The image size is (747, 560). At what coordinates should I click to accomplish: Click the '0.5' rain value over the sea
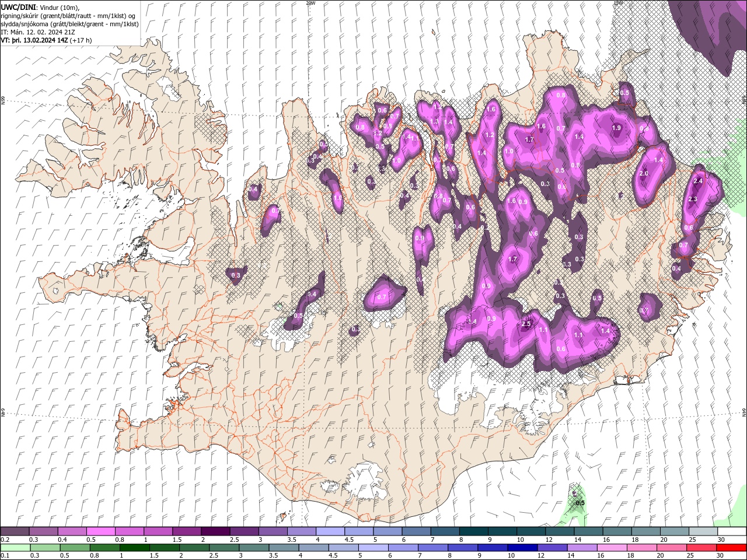(x=580, y=503)
